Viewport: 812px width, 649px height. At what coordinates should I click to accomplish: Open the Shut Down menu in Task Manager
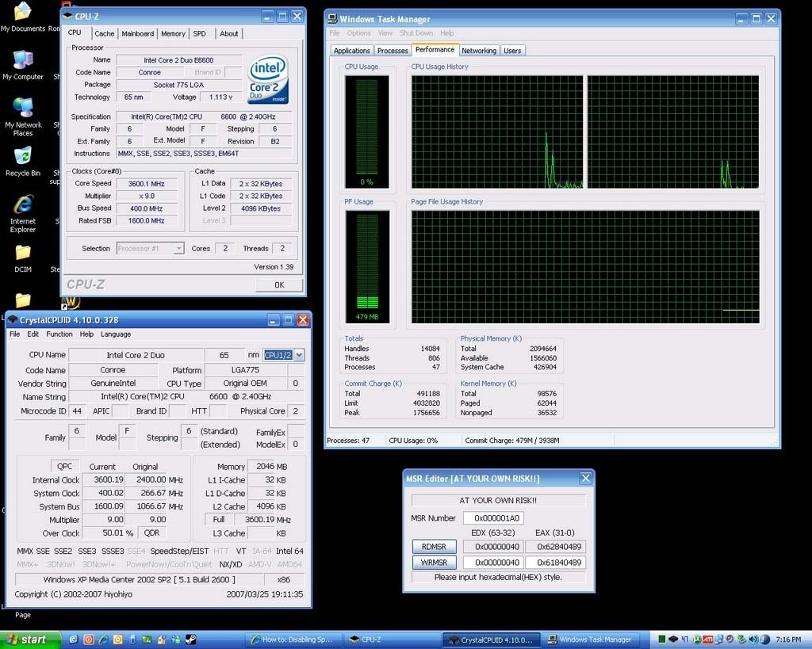416,33
